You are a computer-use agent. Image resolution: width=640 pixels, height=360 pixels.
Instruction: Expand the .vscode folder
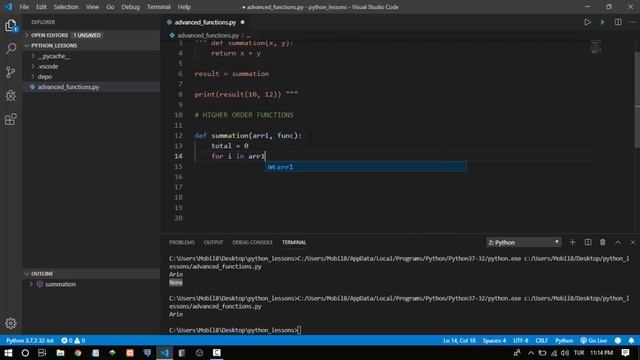[x=91, y=66]
